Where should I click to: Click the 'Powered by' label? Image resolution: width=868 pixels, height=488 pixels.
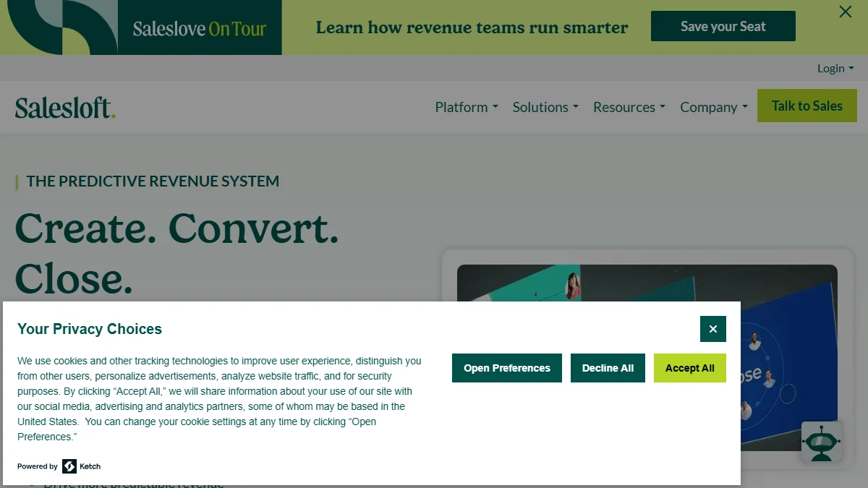(38, 466)
